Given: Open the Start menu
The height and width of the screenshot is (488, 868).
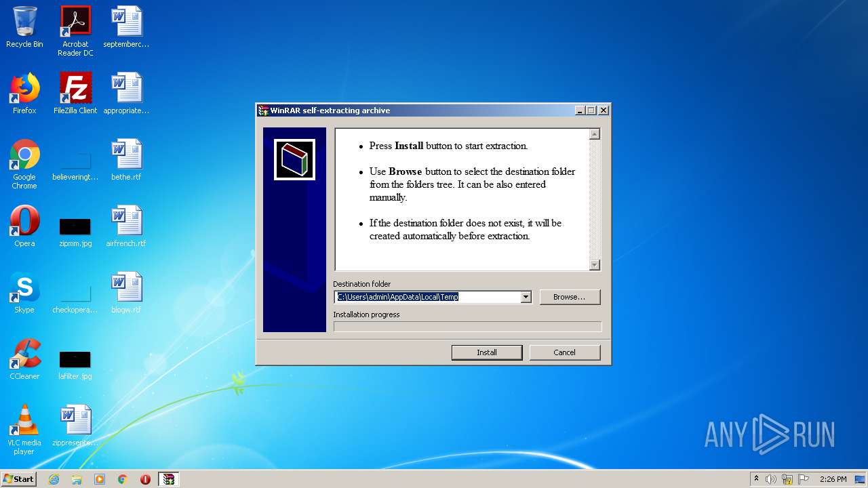Looking at the screenshot, I should 18,479.
